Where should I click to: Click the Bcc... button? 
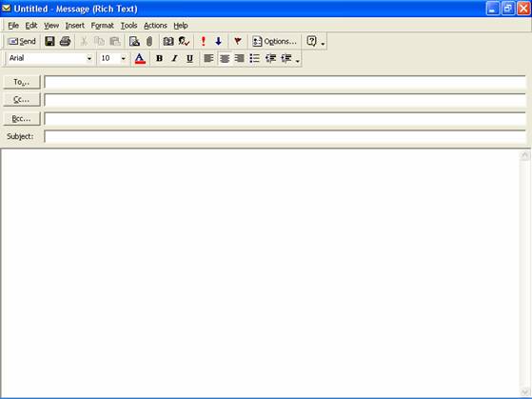click(x=21, y=118)
